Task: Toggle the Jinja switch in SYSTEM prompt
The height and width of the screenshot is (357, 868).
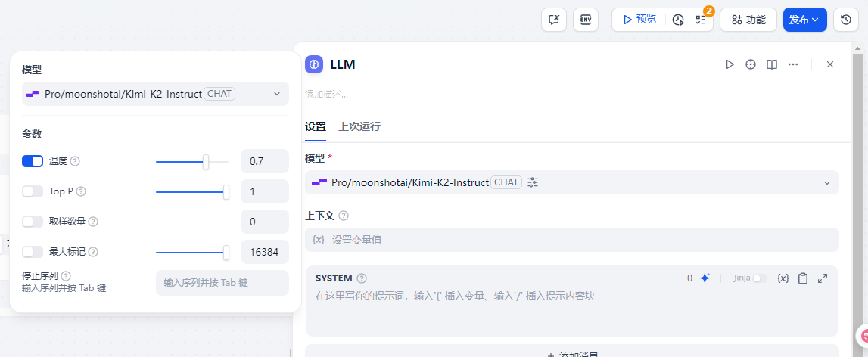Action: point(759,278)
